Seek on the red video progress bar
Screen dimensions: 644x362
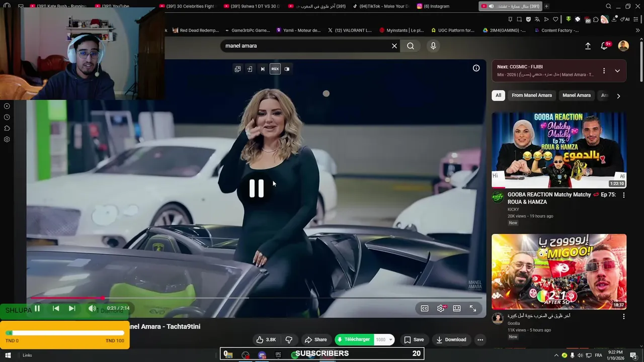tap(257, 298)
